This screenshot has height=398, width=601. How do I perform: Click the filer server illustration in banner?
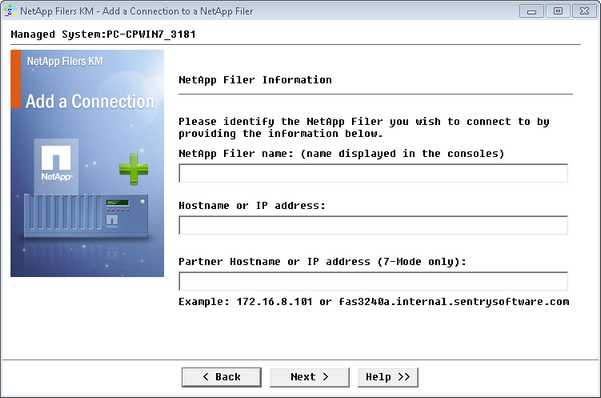click(x=86, y=215)
